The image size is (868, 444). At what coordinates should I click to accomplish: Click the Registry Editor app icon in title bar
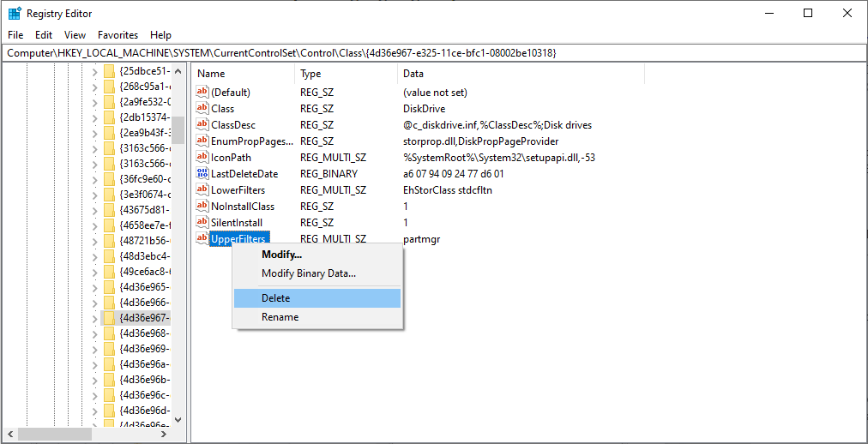click(x=15, y=13)
